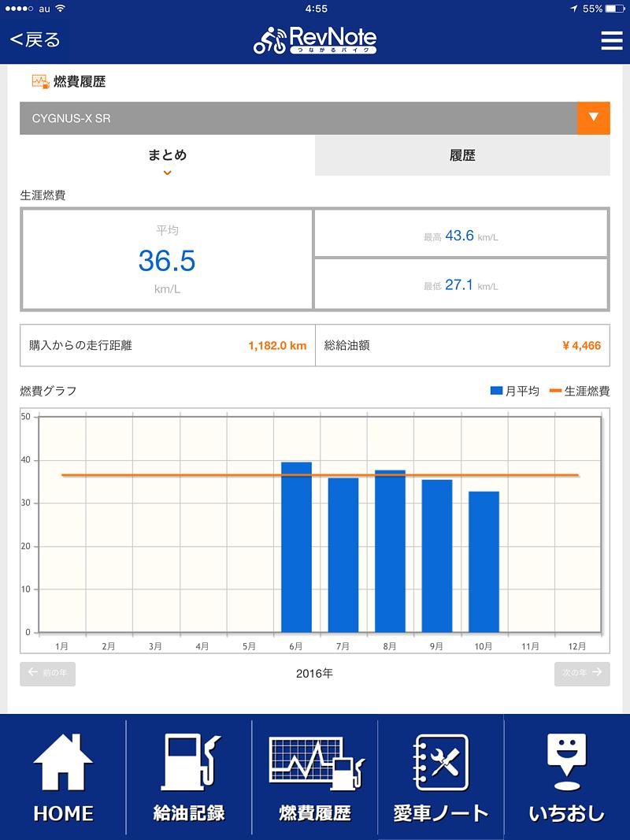Open the CYGNUS-X SR vehicle selector
Screen dimensions: 630x840
(x=298, y=118)
